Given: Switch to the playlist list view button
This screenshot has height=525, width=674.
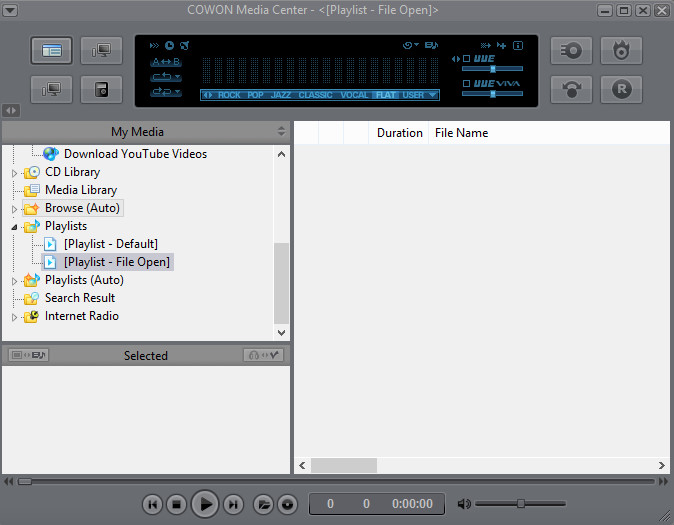Looking at the screenshot, I should click(x=51, y=50).
